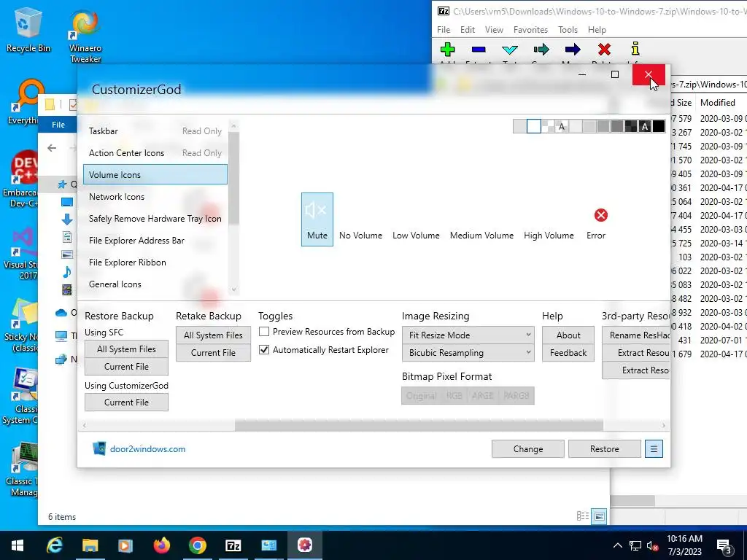Select Safely Remove Hardware Tray Icon
Viewport: 747px width, 560px height.
click(155, 218)
